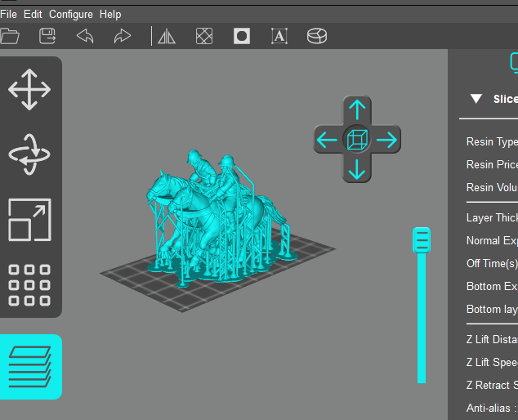Click the cyan layer slider handle

coord(422,240)
